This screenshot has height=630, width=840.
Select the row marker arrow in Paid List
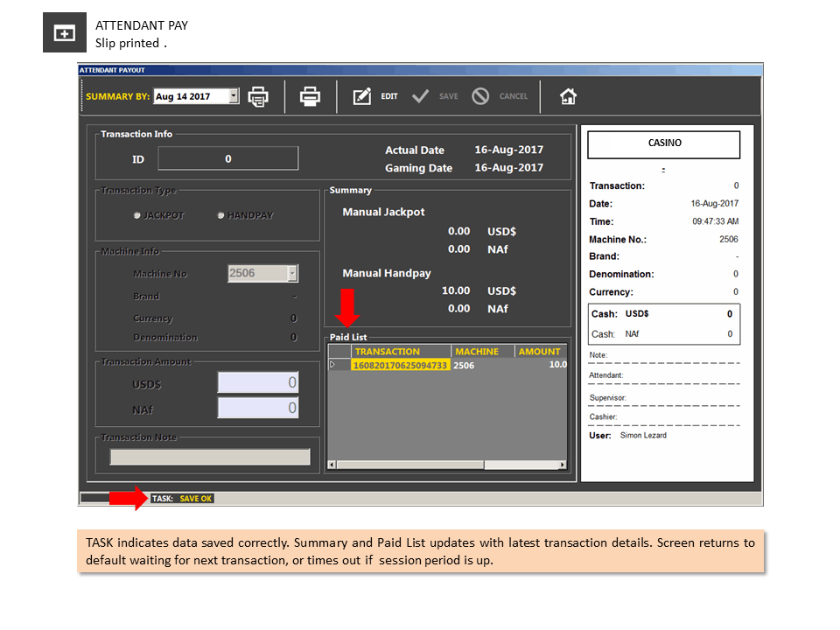[332, 365]
